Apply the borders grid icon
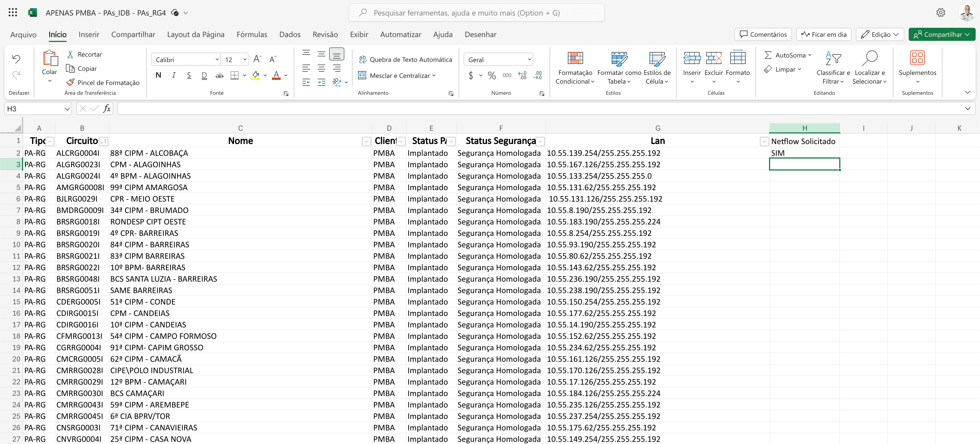The width and height of the screenshot is (980, 444). pos(235,75)
